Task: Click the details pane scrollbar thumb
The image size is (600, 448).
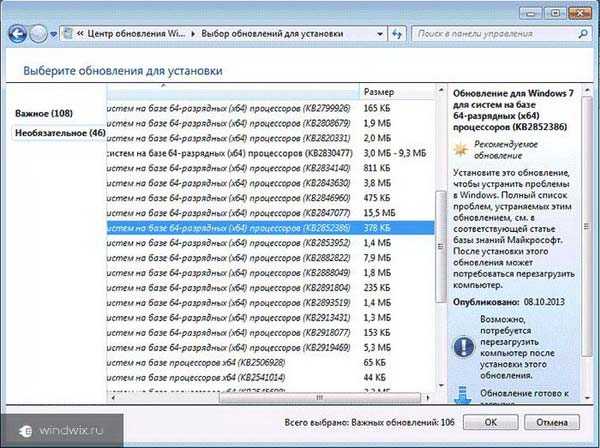Action: [587, 226]
